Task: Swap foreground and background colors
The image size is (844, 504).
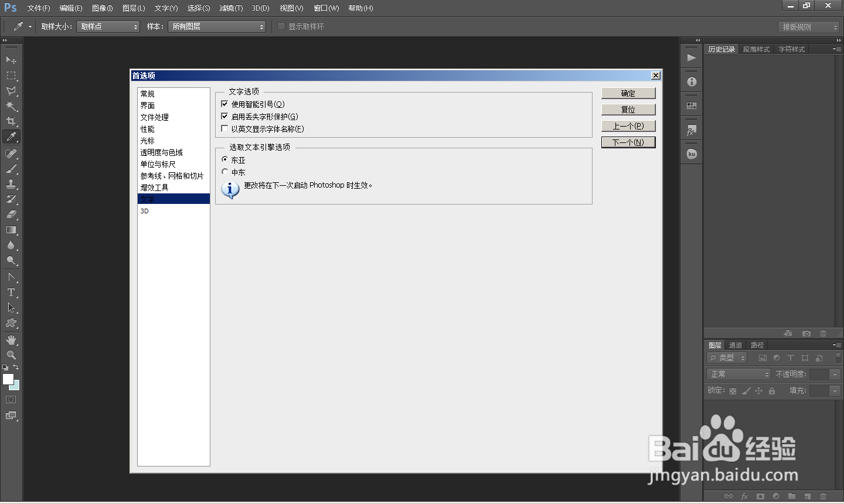Action: coord(16,367)
